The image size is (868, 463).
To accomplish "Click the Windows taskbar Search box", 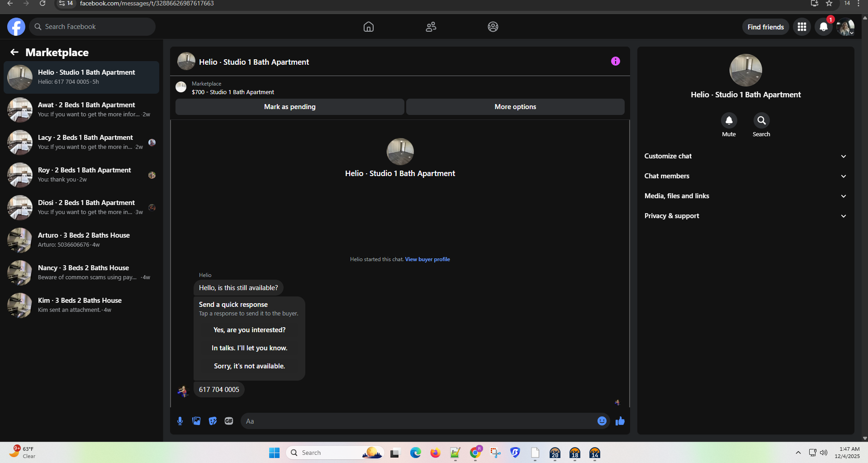I will [335, 453].
